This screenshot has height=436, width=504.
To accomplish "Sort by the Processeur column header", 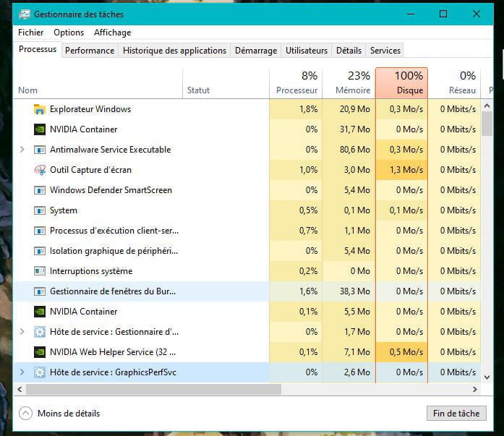I will 296,84.
